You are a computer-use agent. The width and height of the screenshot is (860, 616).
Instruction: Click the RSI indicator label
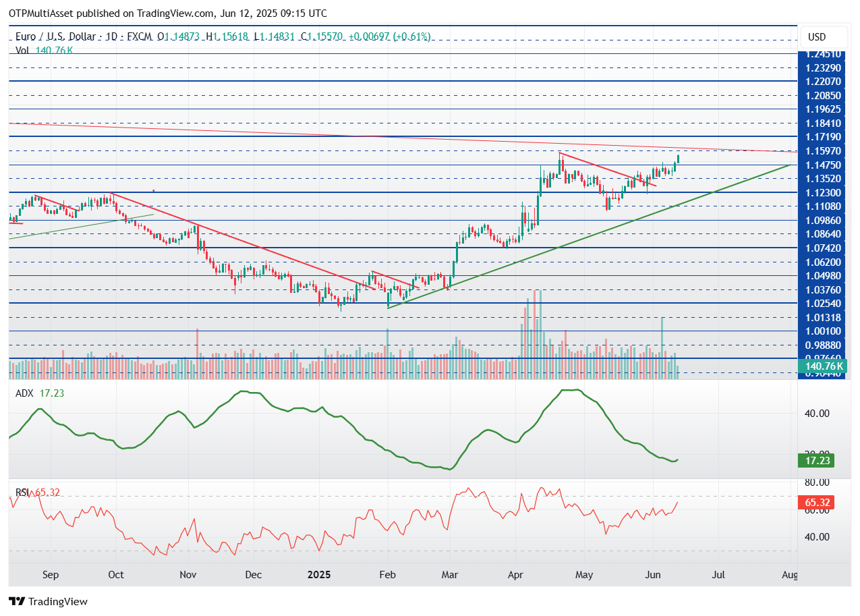(23, 493)
